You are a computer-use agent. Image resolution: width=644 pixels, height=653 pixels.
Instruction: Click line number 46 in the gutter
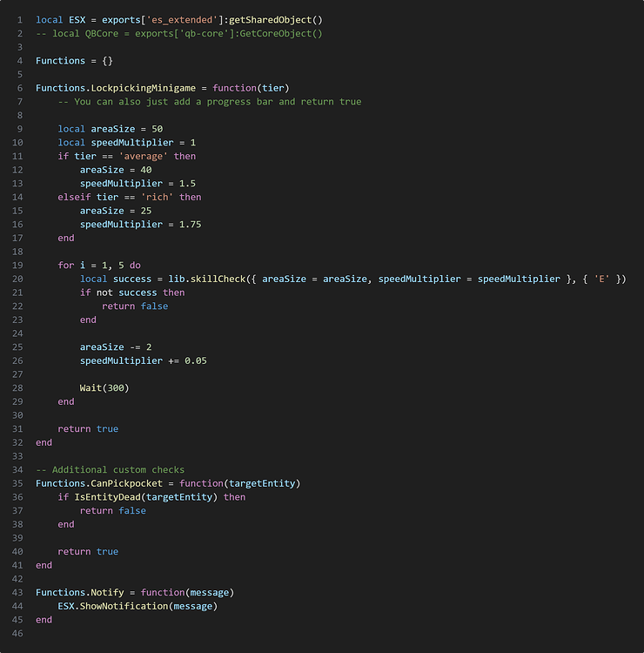(17, 634)
